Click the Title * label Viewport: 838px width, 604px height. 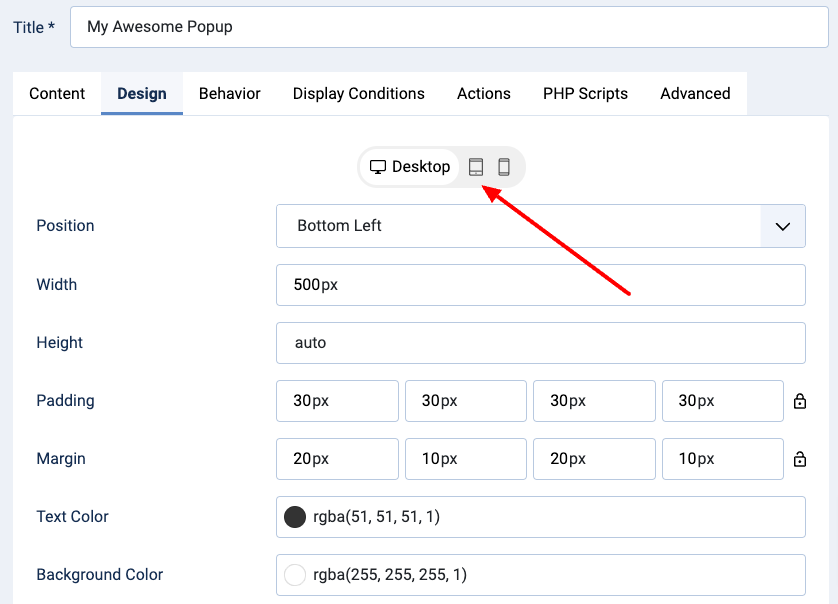click(x=34, y=27)
